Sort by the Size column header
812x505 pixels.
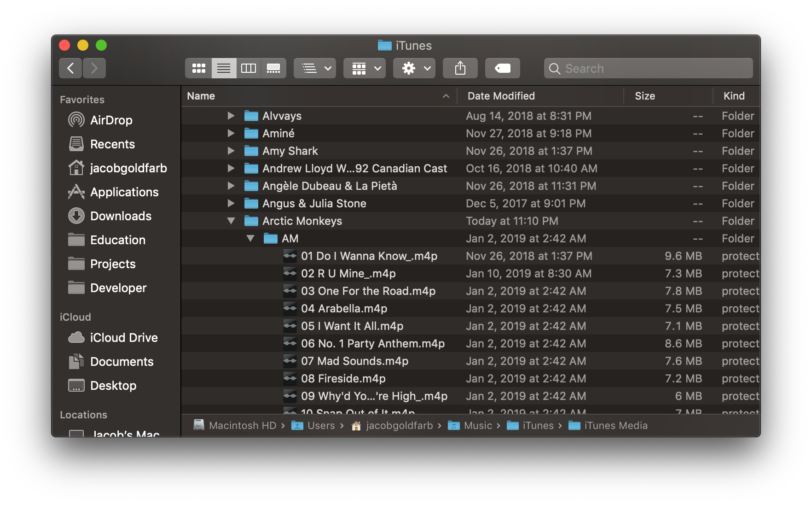point(668,96)
